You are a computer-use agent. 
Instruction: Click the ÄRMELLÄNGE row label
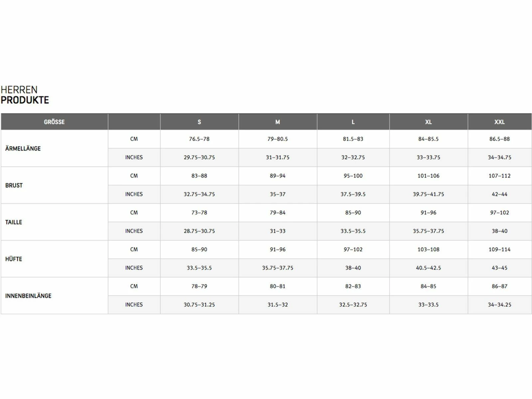pos(23,149)
